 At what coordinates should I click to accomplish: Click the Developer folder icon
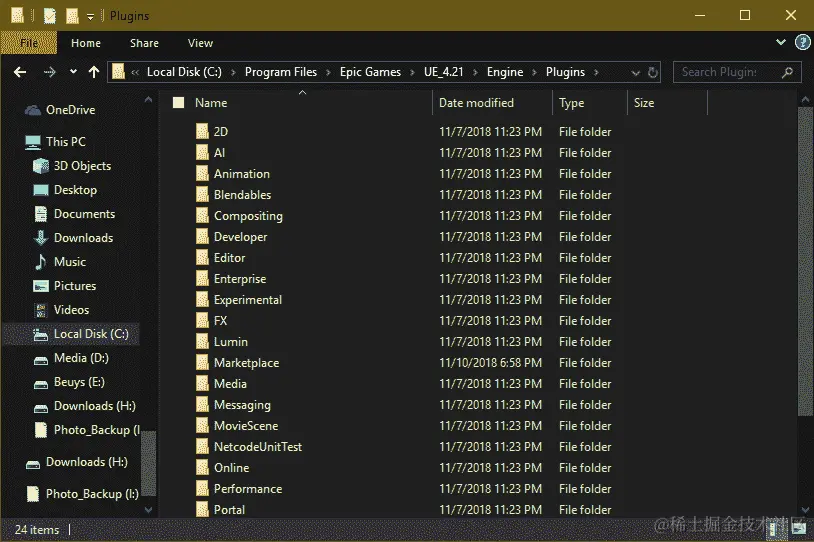tap(202, 237)
